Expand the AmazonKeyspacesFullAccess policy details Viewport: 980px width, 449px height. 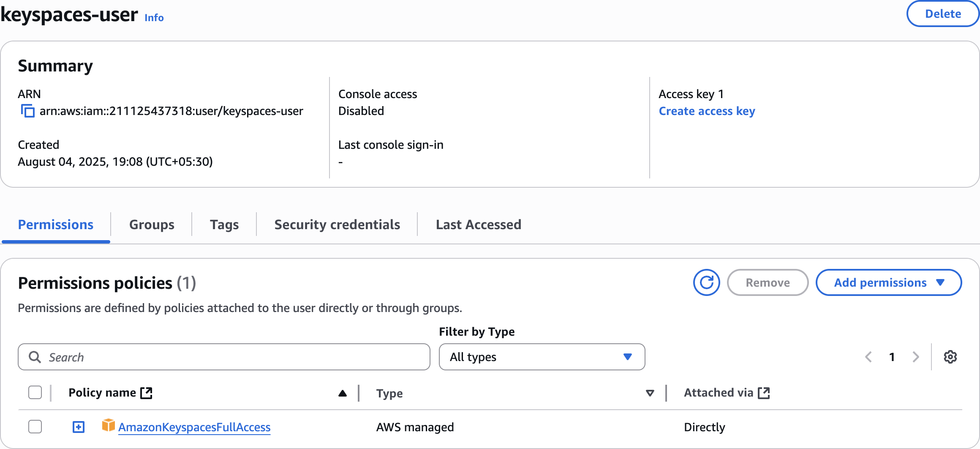79,427
